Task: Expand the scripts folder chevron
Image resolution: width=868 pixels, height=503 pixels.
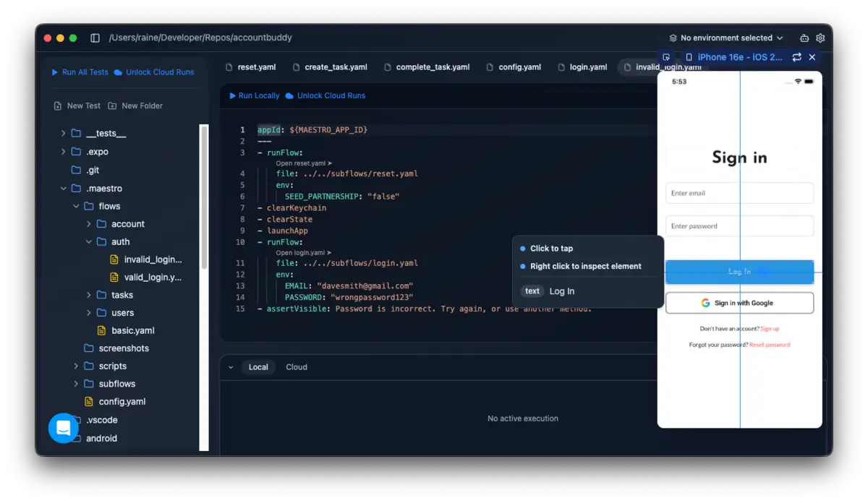Action: click(x=76, y=366)
